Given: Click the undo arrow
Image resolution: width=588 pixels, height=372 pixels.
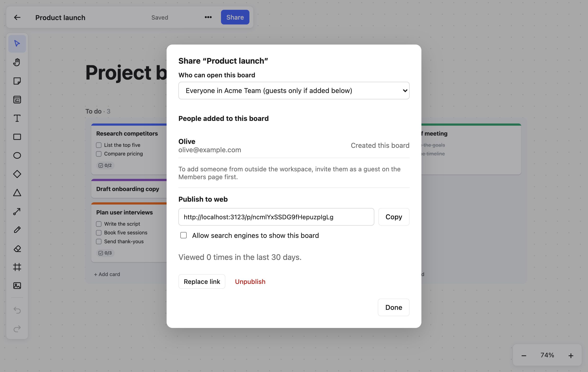Looking at the screenshot, I should point(17,310).
